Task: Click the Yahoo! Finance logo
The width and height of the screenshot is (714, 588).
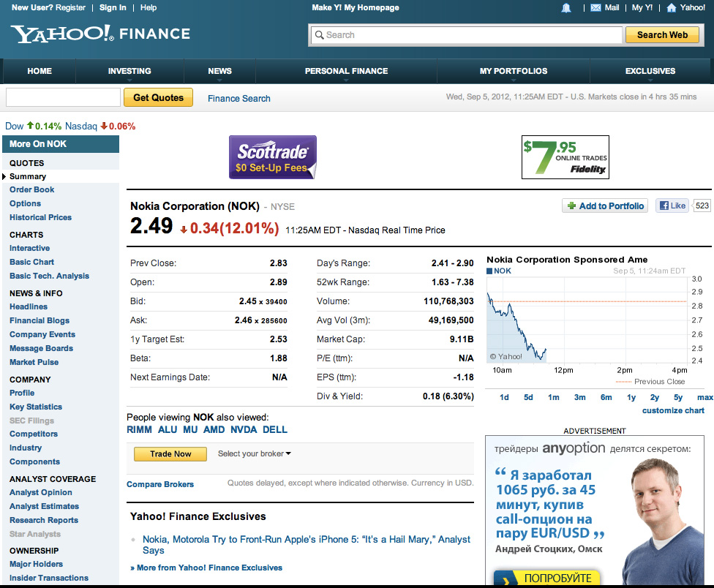Action: pos(101,34)
